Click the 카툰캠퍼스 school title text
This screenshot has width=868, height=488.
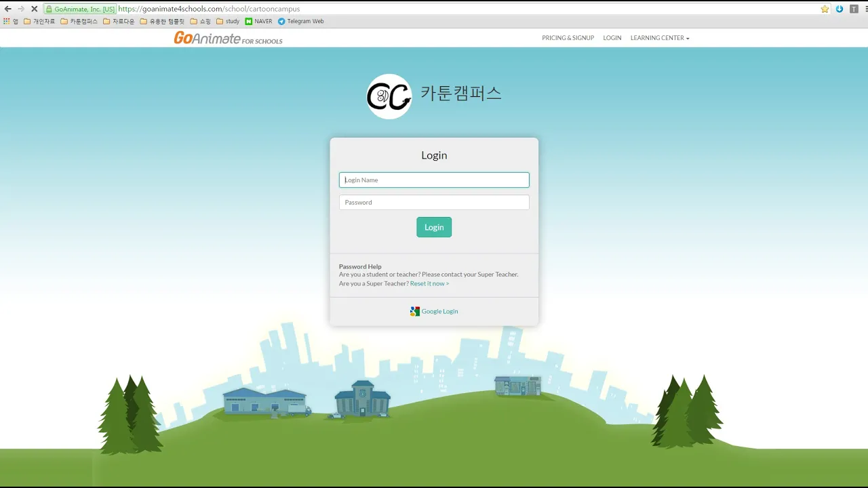(461, 94)
